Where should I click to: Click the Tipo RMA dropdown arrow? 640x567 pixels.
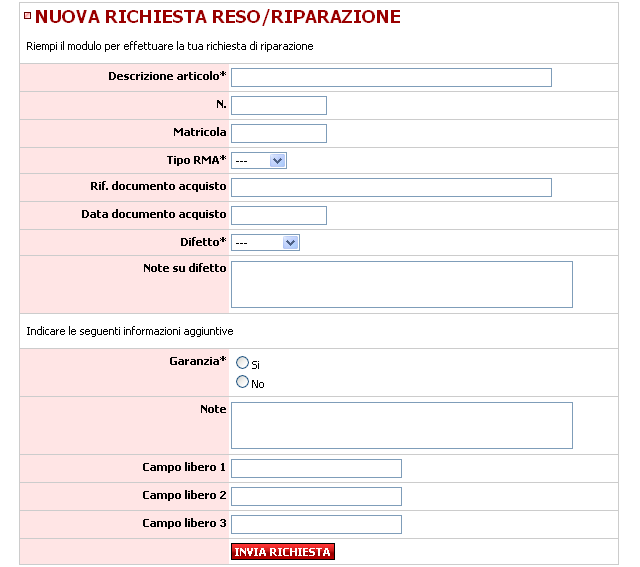[278, 161]
